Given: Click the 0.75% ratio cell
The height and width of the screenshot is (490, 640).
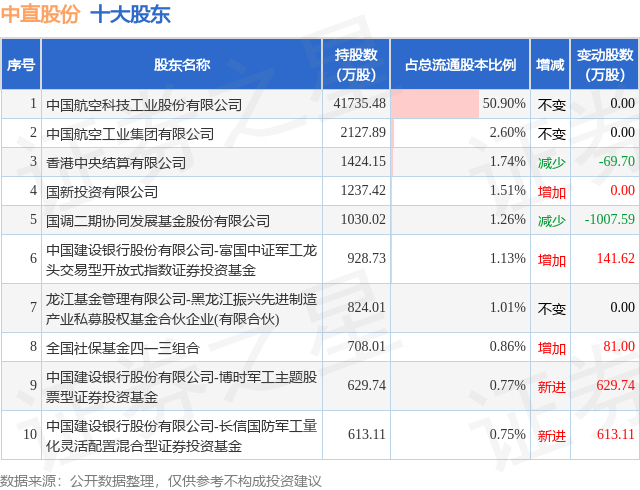Looking at the screenshot, I should [x=460, y=435].
